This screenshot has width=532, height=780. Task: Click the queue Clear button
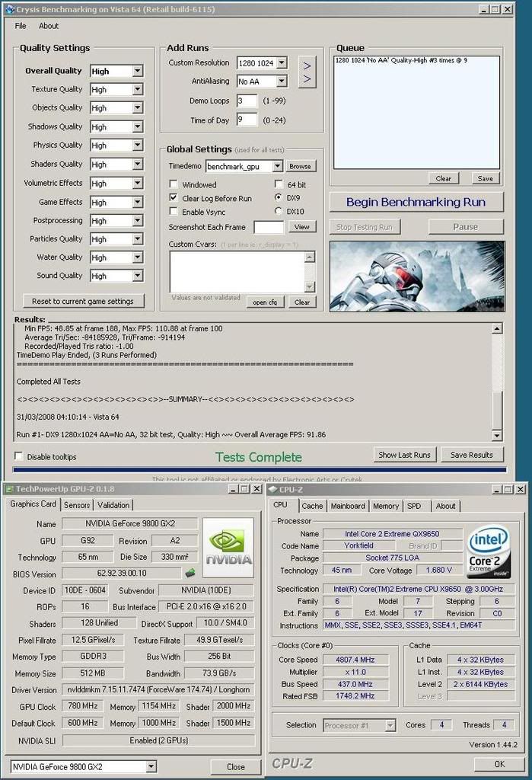pos(444,178)
